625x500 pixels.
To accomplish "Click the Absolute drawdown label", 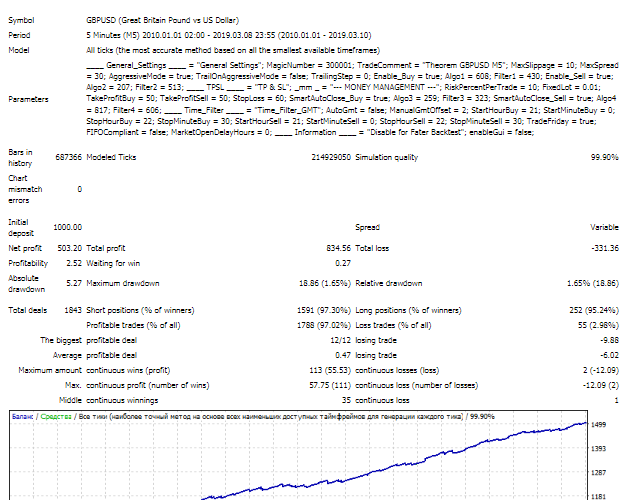I will [x=27, y=283].
